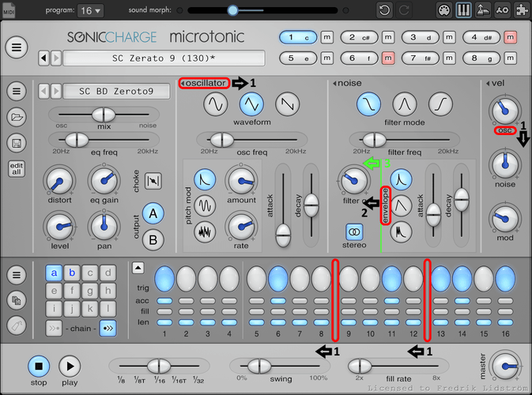Click the undo icon
Image resolution: width=532 pixels, height=395 pixels.
(384, 10)
